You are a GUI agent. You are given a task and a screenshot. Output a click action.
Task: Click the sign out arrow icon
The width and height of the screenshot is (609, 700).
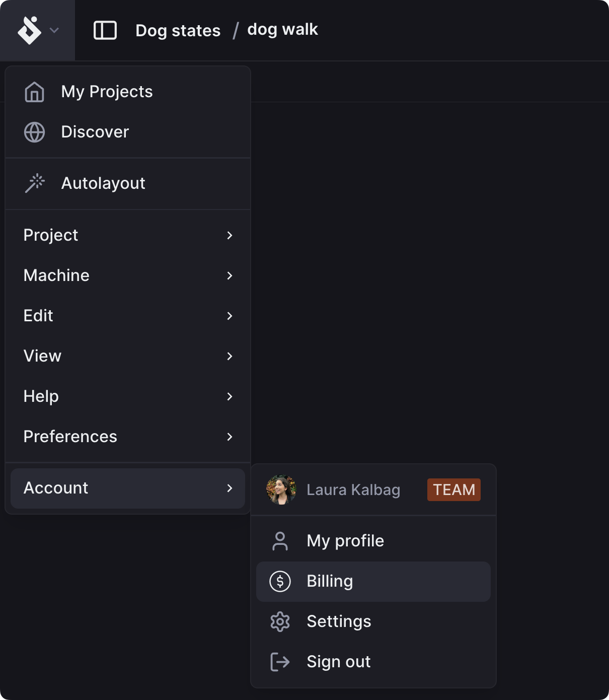click(x=280, y=662)
